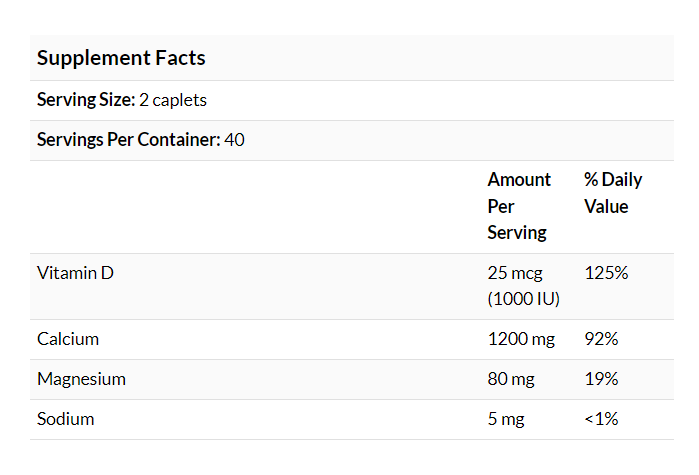Click the 80 mg magnesium amount
Screen dimensions: 699x475
pyautogui.click(x=511, y=379)
